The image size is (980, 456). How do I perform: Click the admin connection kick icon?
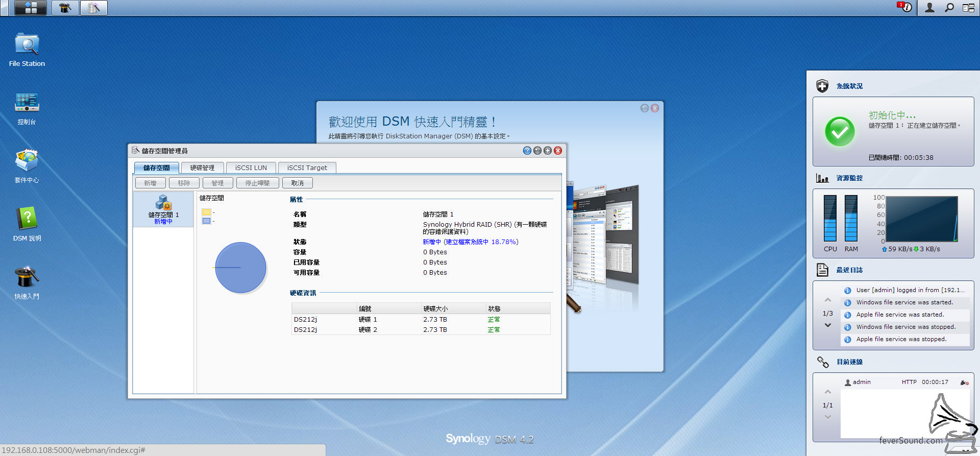(x=964, y=382)
